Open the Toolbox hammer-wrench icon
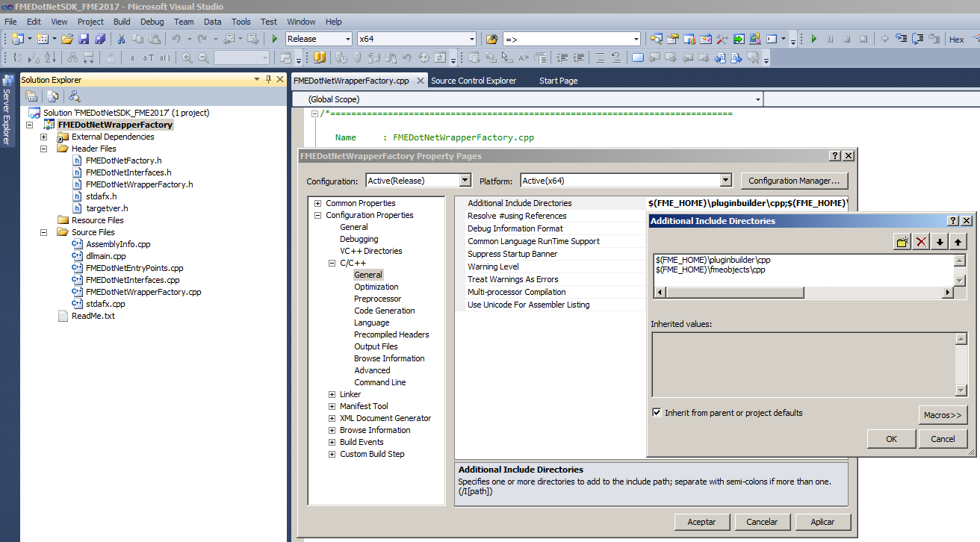The width and height of the screenshot is (980, 542). coord(722,39)
